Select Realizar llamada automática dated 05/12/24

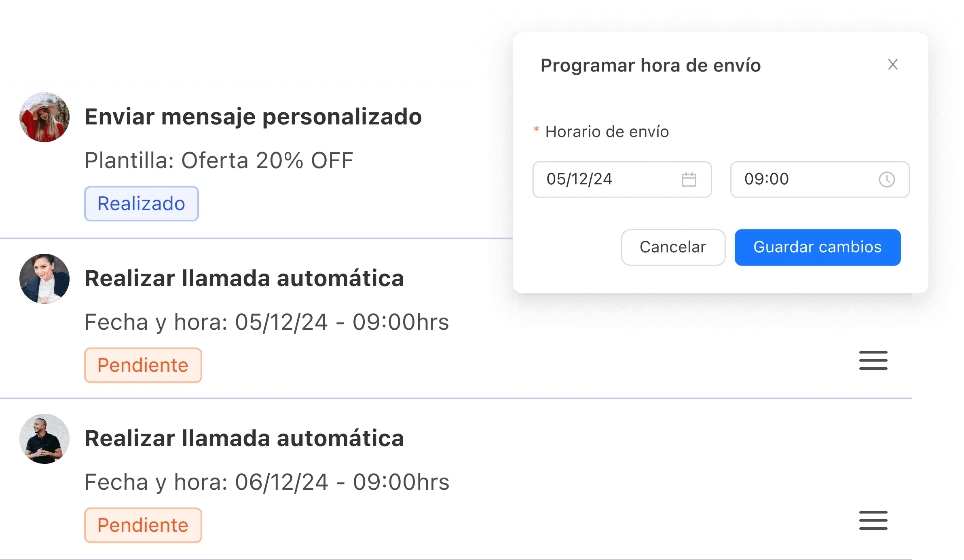244,279
